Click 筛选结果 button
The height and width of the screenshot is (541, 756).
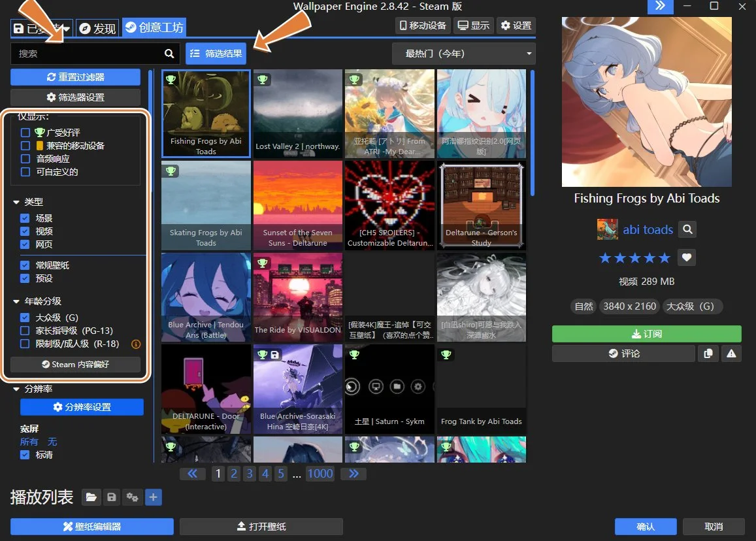click(x=216, y=54)
